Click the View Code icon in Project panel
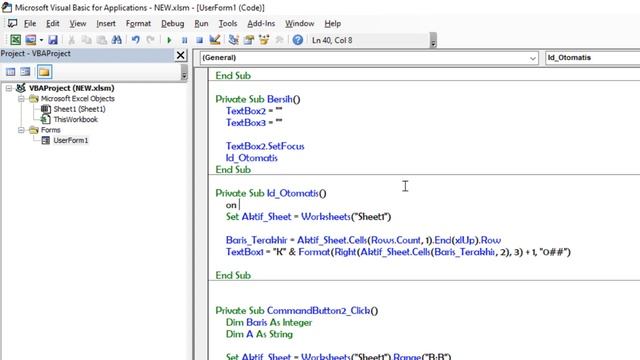The height and width of the screenshot is (360, 640). coord(11,72)
